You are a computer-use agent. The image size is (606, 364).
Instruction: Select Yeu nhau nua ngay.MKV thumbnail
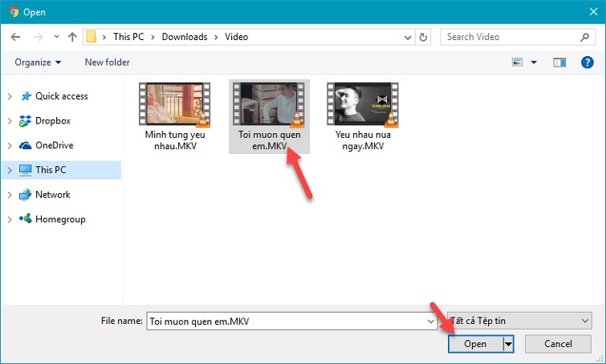(x=363, y=116)
